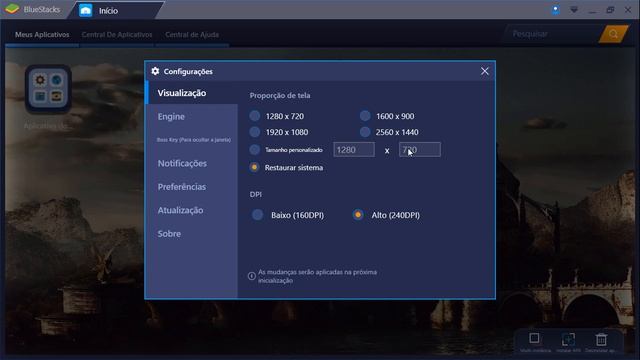The image size is (640, 360).
Task: Click the custom width field 1280
Action: point(354,150)
